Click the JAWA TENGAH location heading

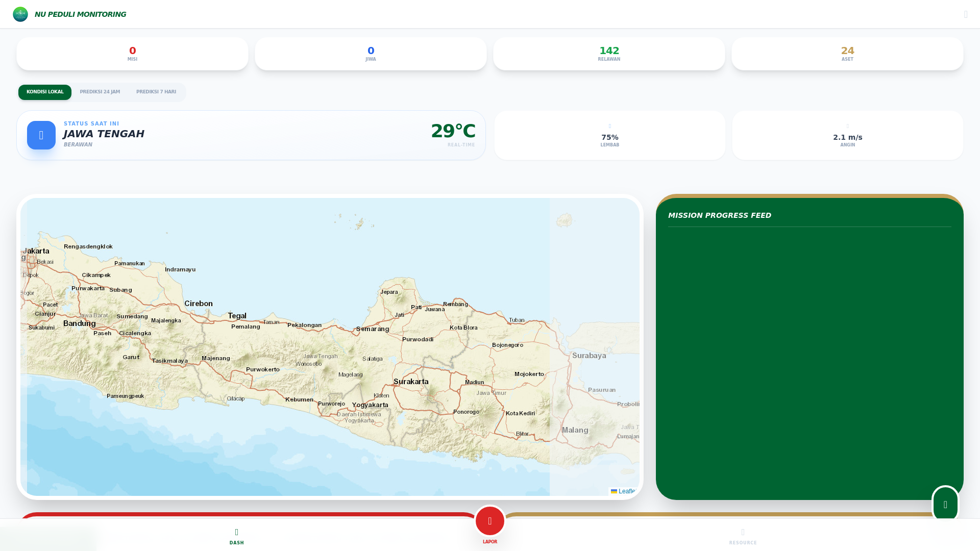point(104,134)
